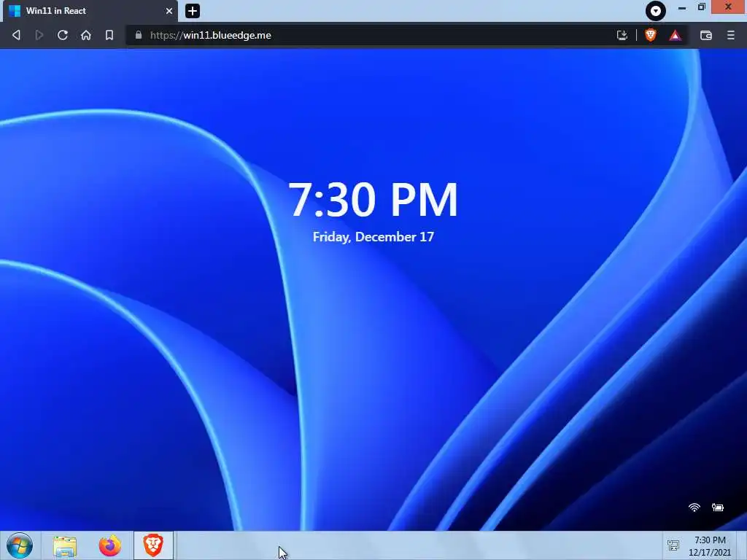Click the Brave taskbar button
This screenshot has height=560, width=747.
click(x=153, y=545)
